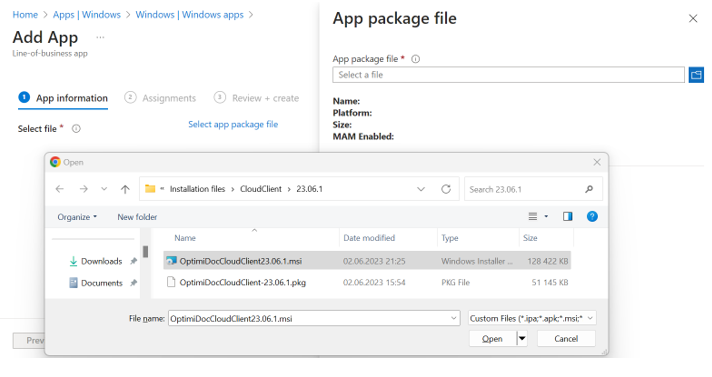Click the search magnifier icon
Image resolution: width=712 pixels, height=377 pixels.
pyautogui.click(x=589, y=189)
